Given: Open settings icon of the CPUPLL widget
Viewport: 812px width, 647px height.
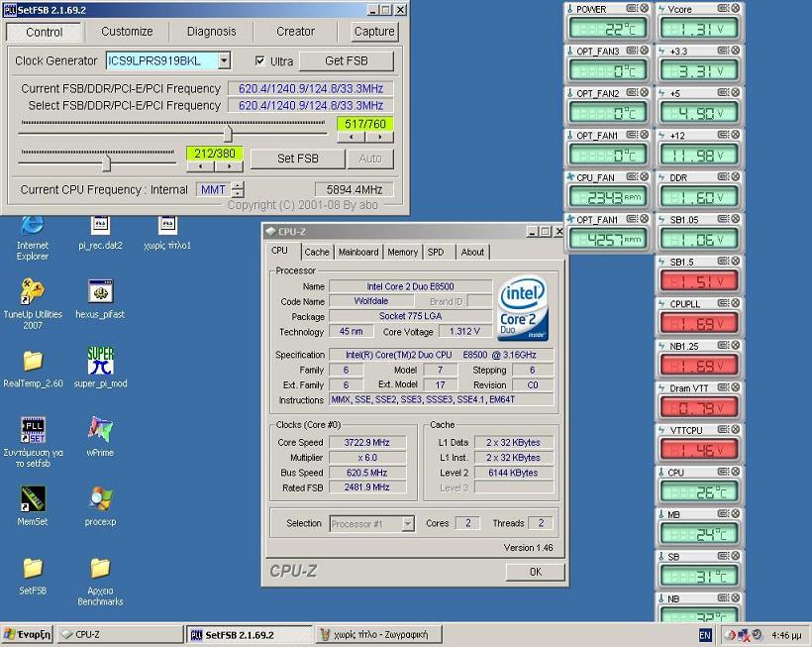Looking at the screenshot, I should pos(724,303).
